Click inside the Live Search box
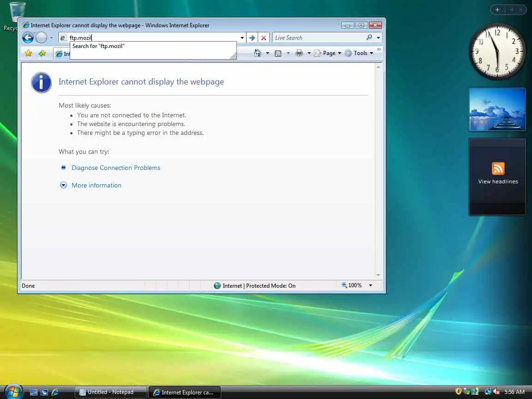Viewport: 532px width, 399px height. 318,38
